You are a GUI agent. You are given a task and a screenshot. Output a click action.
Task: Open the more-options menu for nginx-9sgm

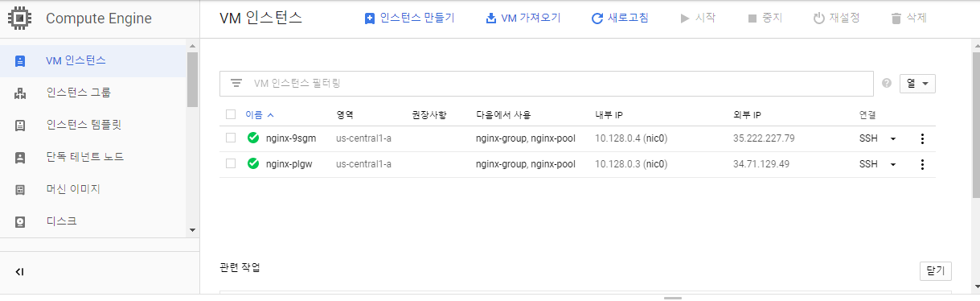[x=922, y=138]
